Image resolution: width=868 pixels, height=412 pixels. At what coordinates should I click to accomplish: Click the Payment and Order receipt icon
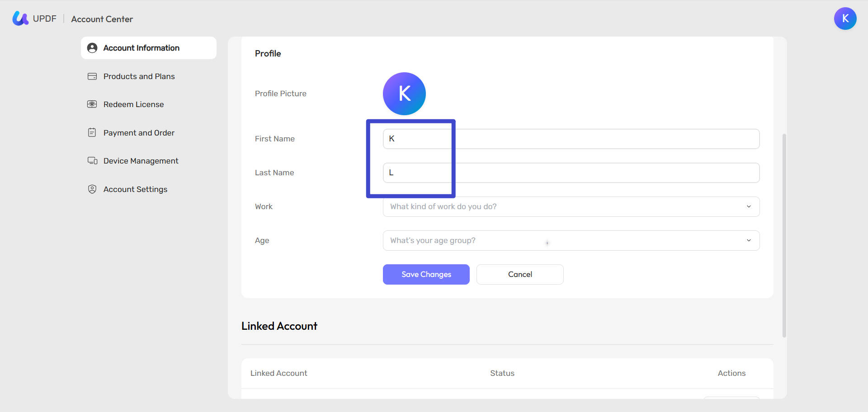[x=92, y=133]
